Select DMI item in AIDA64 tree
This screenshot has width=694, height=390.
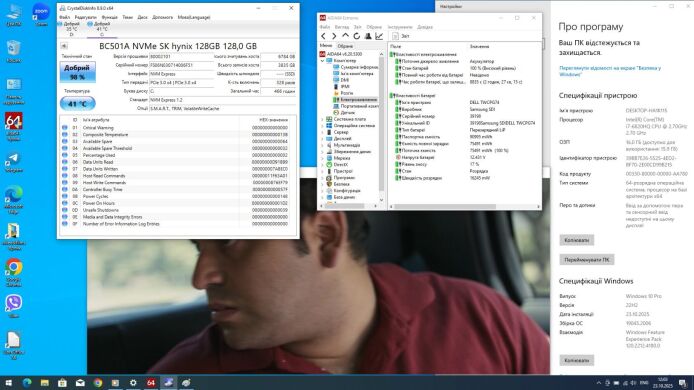(x=341, y=80)
